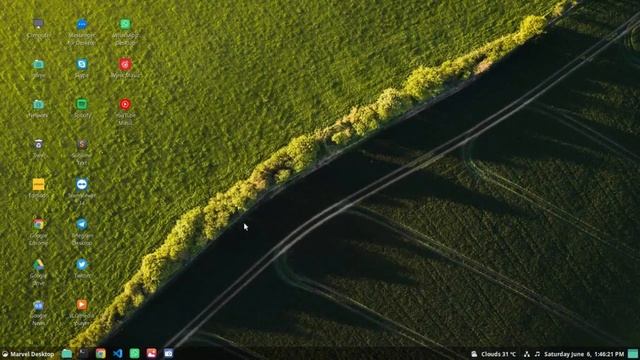The height and width of the screenshot is (360, 640).
Task: Open the Google Drive desktop icon
Action: (38, 264)
